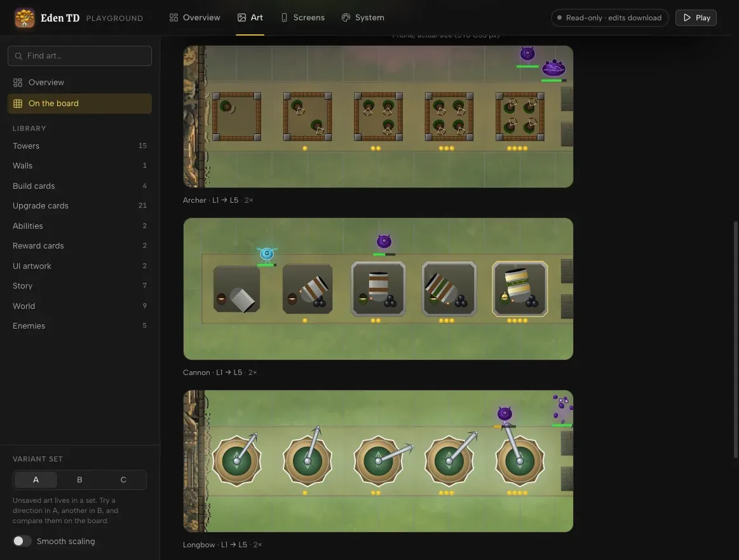739x560 pixels.
Task: Click the Cannon tower with three stars
Action: click(449, 289)
